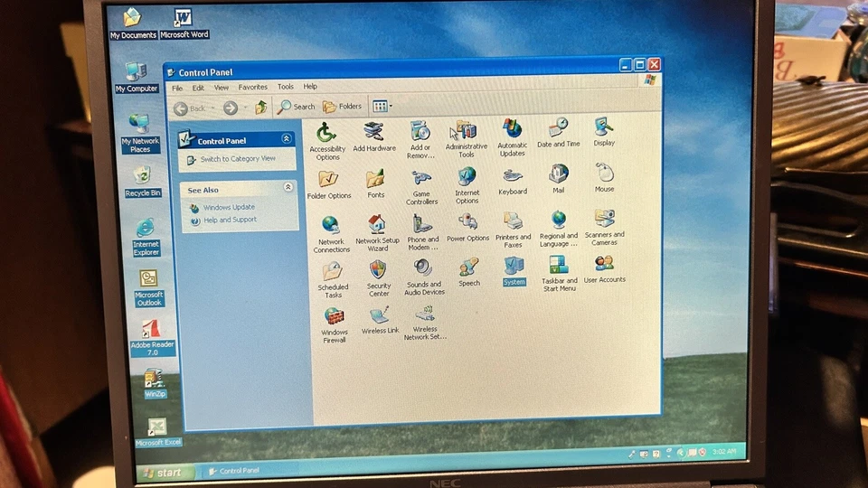This screenshot has width=868, height=488.
Task: Open Mouse settings icon
Action: tap(604, 178)
